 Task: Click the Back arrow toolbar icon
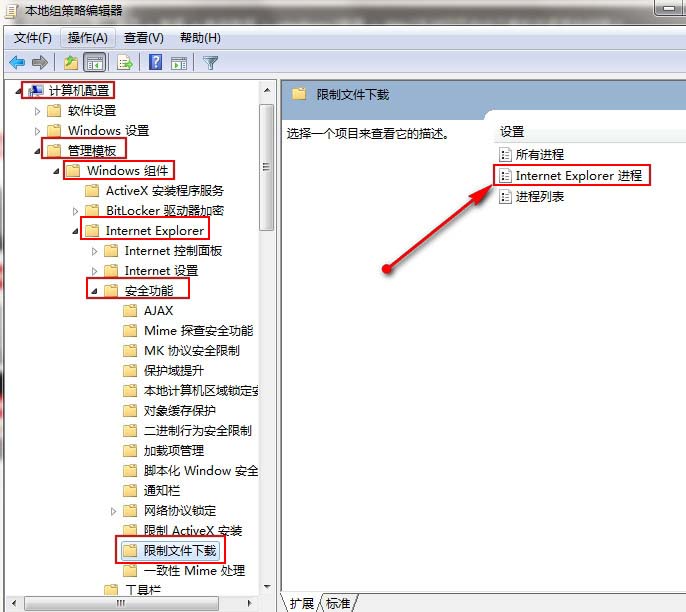tap(18, 63)
